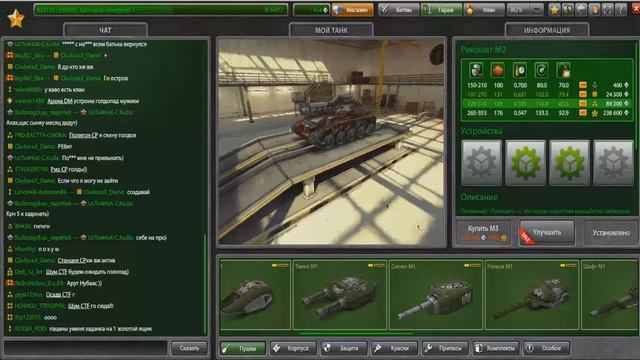
Task: Click the gold rank star emblem
Action: click(x=16, y=18)
